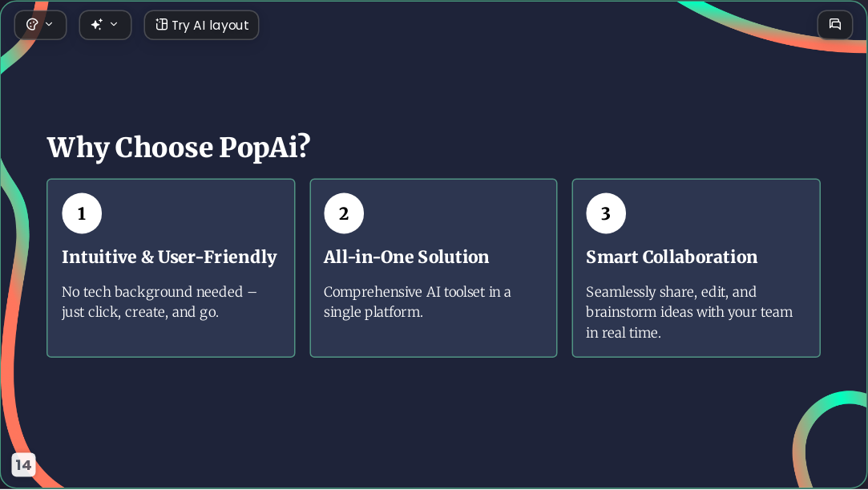Open the comments icon in the card corner
The image size is (868, 490).
tap(835, 24)
